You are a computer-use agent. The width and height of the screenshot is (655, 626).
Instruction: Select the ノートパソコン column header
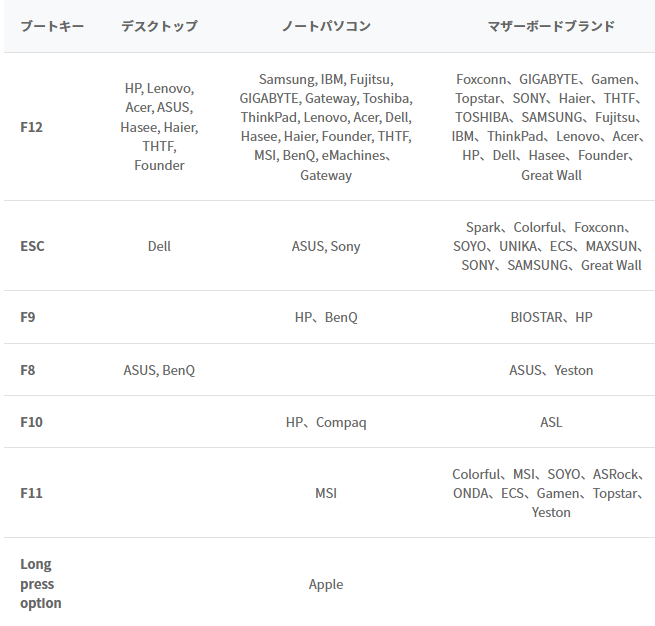click(326, 26)
